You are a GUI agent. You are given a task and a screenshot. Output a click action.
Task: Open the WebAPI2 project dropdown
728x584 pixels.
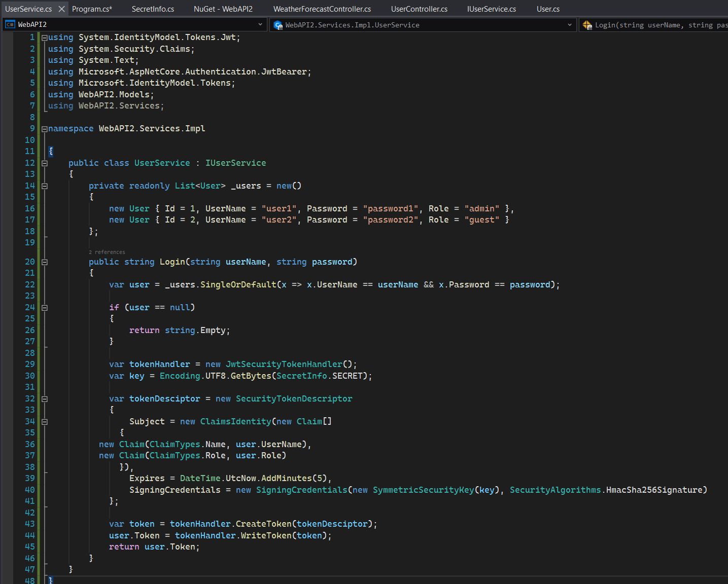pos(135,24)
